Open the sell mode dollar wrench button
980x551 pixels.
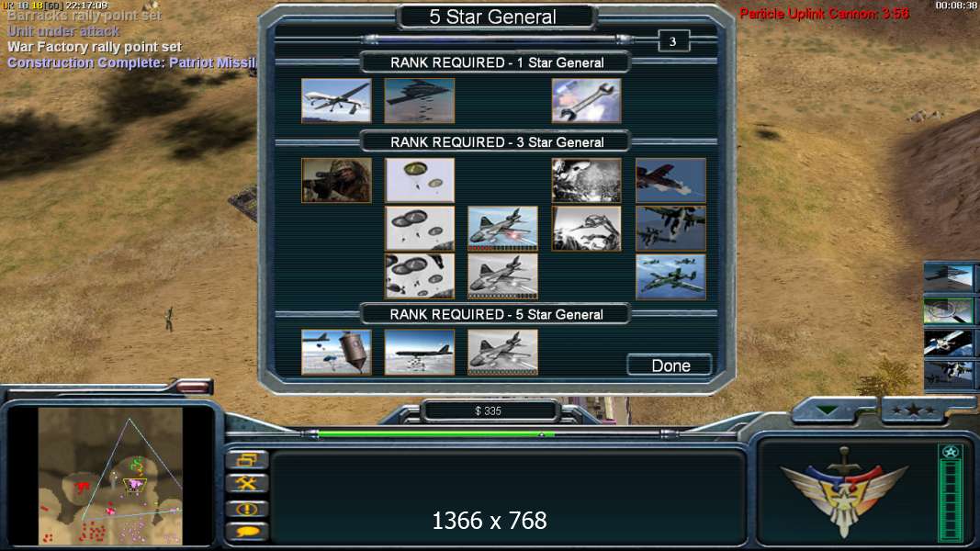[247, 484]
